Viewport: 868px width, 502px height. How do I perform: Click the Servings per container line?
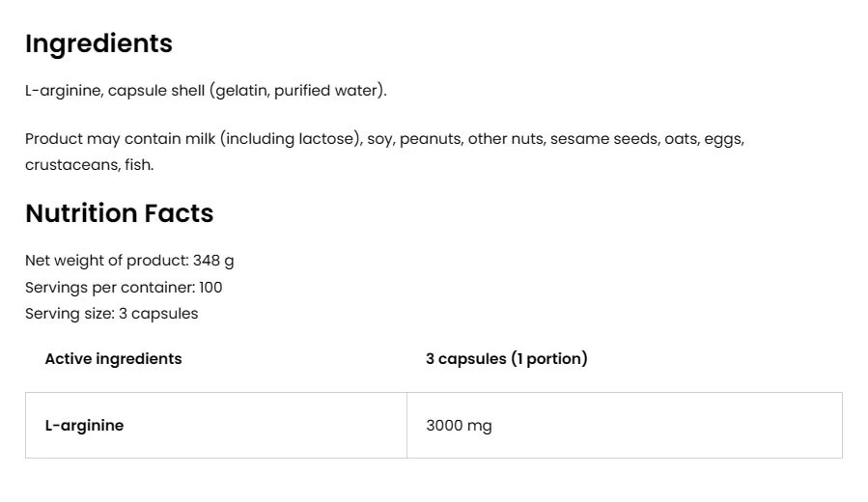(x=124, y=288)
